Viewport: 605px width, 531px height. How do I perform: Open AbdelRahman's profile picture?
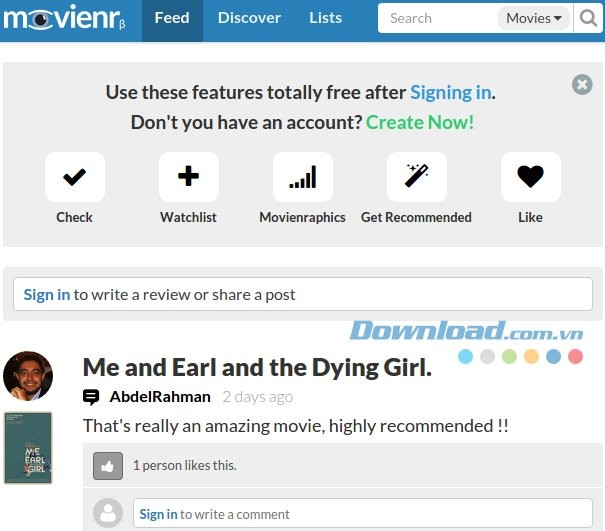pyautogui.click(x=28, y=376)
